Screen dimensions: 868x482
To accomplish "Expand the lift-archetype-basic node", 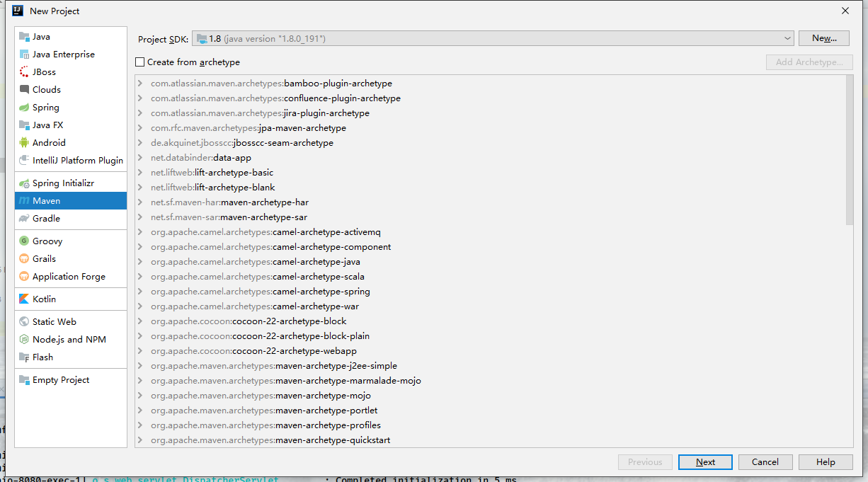I will [x=140, y=173].
